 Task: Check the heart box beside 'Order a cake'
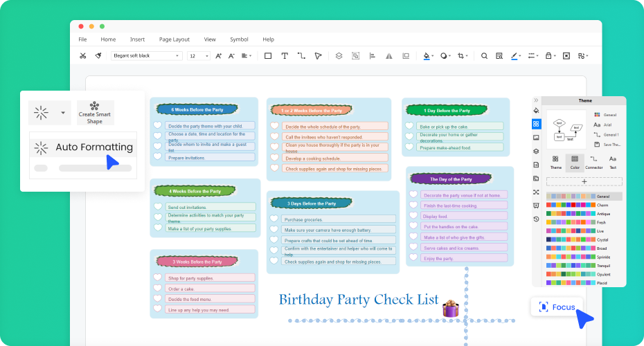click(157, 289)
